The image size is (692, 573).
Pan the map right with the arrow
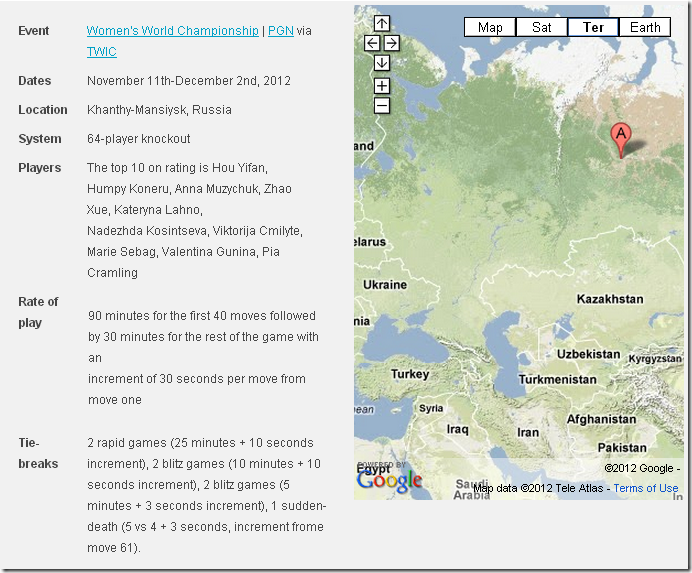click(392, 43)
